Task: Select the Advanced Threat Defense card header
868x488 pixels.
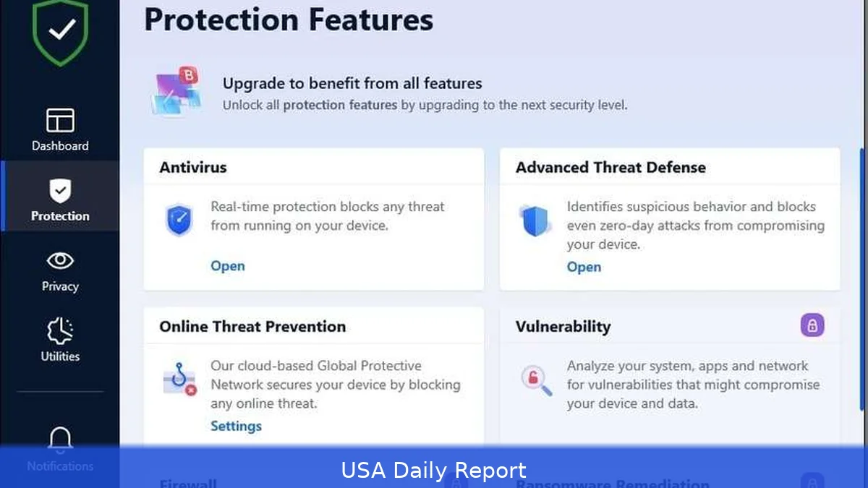Action: tap(610, 166)
